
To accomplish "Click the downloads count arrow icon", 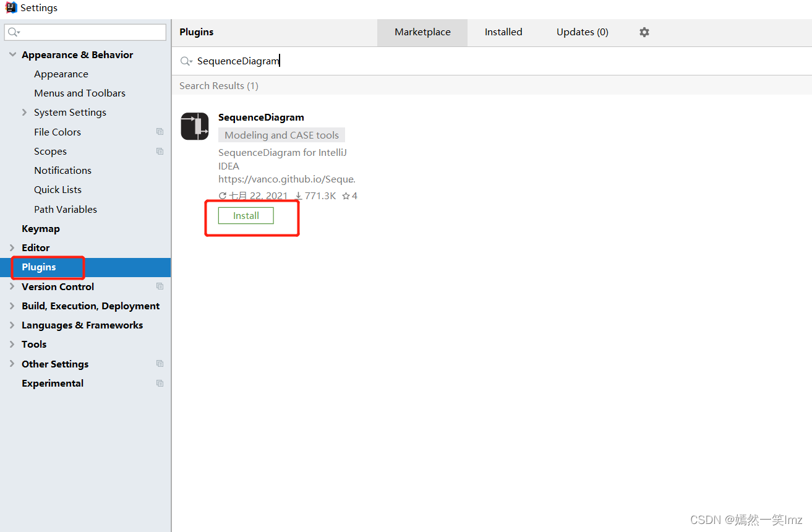I will (x=299, y=196).
